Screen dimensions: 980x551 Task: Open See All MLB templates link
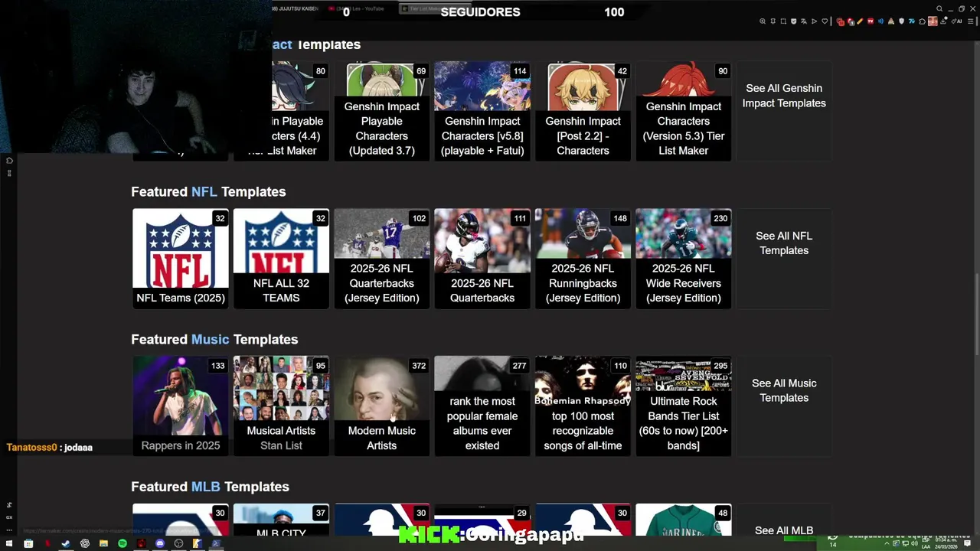(784, 530)
